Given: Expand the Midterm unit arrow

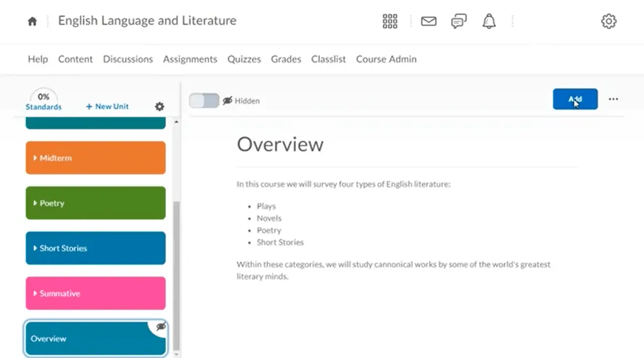Looking at the screenshot, I should (35, 158).
